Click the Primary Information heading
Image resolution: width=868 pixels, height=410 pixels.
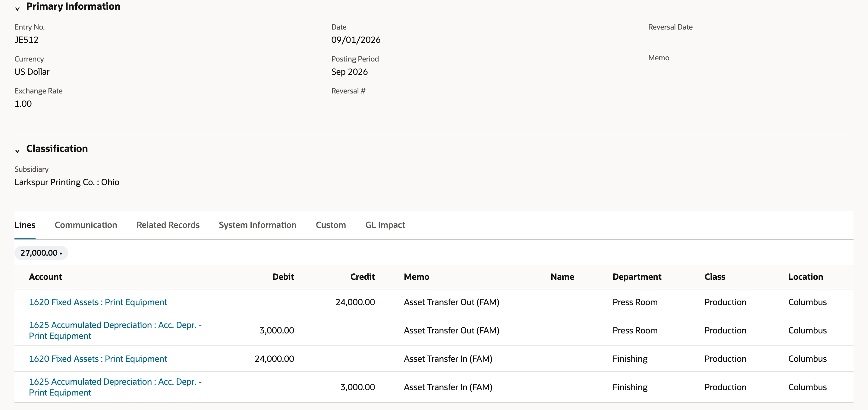(x=73, y=6)
